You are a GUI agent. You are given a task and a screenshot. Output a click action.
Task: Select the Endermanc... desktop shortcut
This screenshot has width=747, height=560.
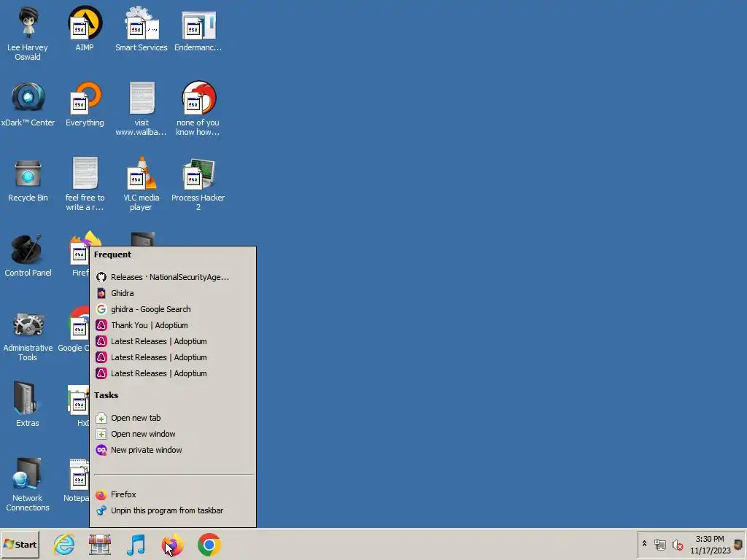[198, 28]
